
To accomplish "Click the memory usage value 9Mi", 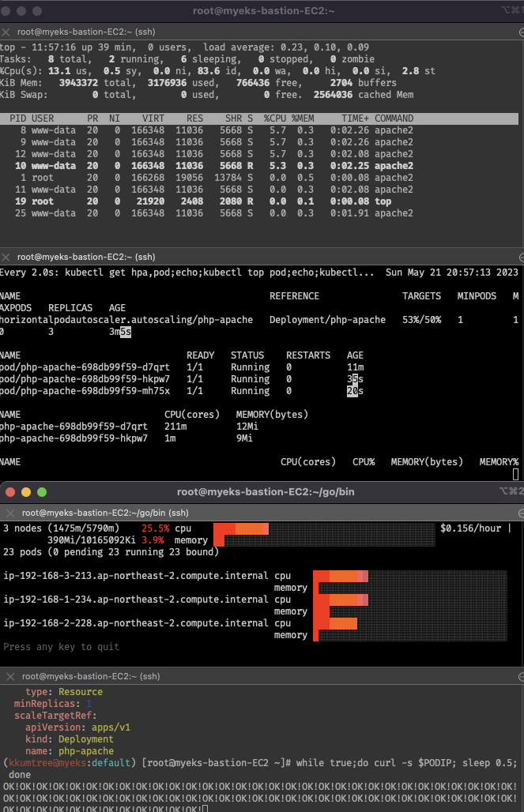I will (244, 438).
